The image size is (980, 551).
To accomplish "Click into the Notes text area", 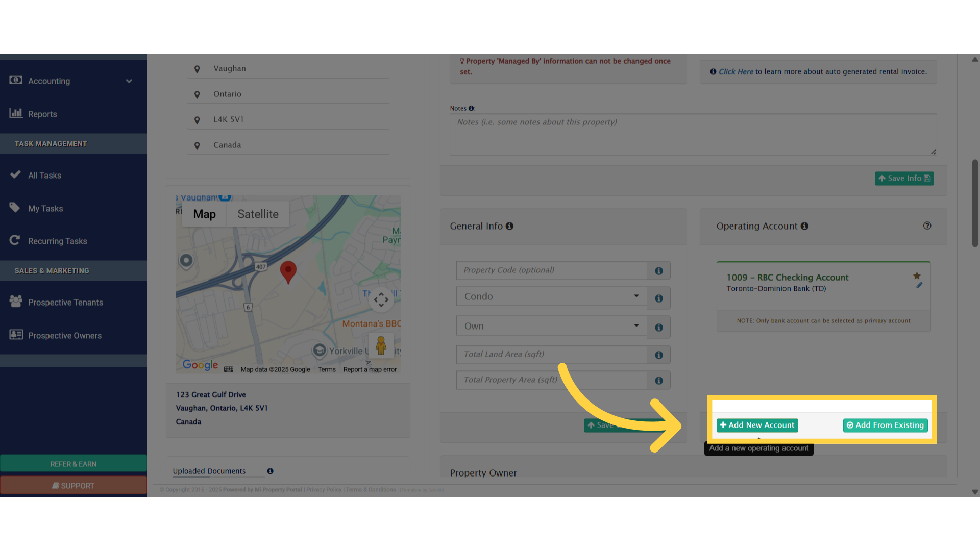I will pyautogui.click(x=693, y=135).
